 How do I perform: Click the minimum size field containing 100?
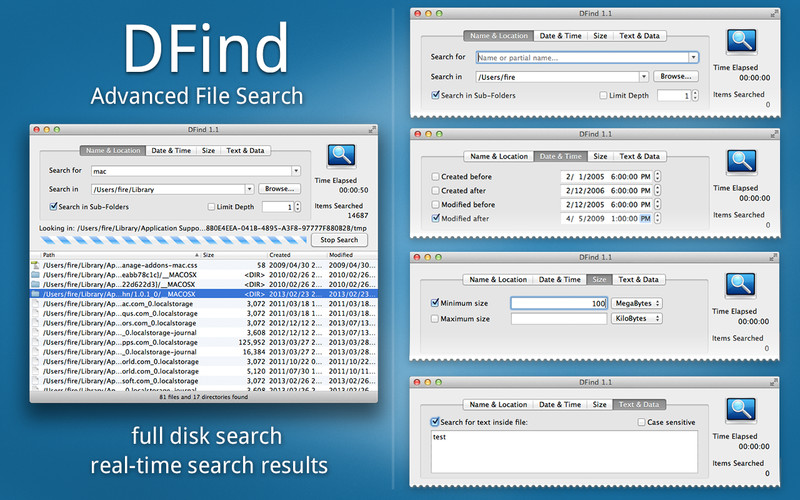pos(559,303)
